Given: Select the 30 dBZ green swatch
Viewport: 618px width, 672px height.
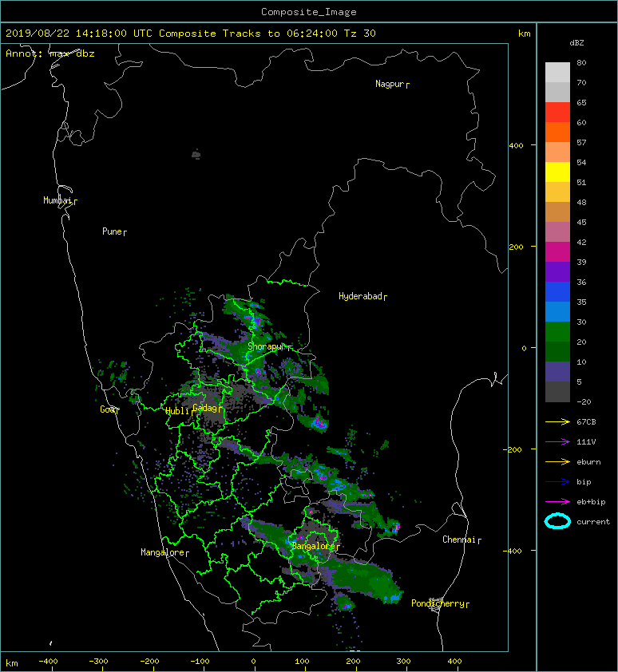Looking at the screenshot, I should pos(557,331).
